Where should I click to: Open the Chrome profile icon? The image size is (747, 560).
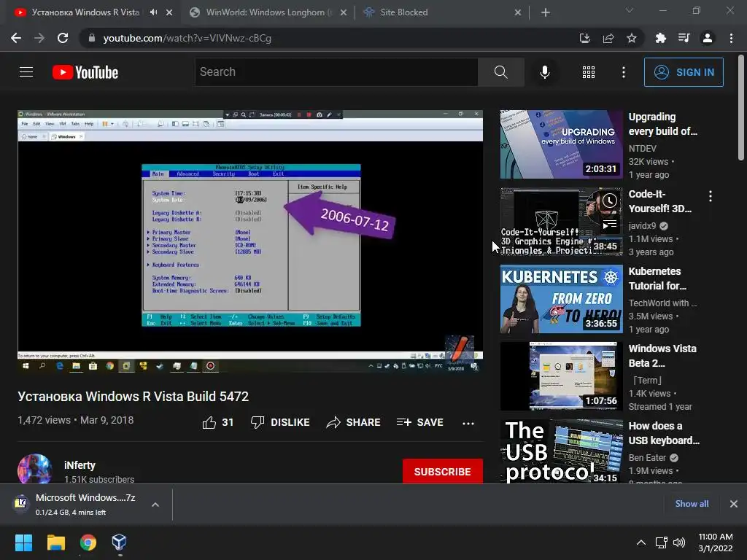click(708, 38)
